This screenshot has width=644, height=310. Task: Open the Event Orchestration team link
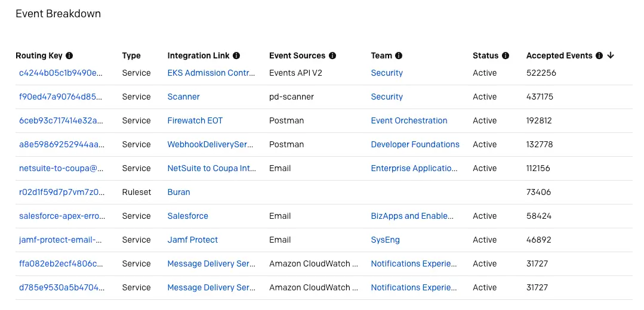point(409,120)
